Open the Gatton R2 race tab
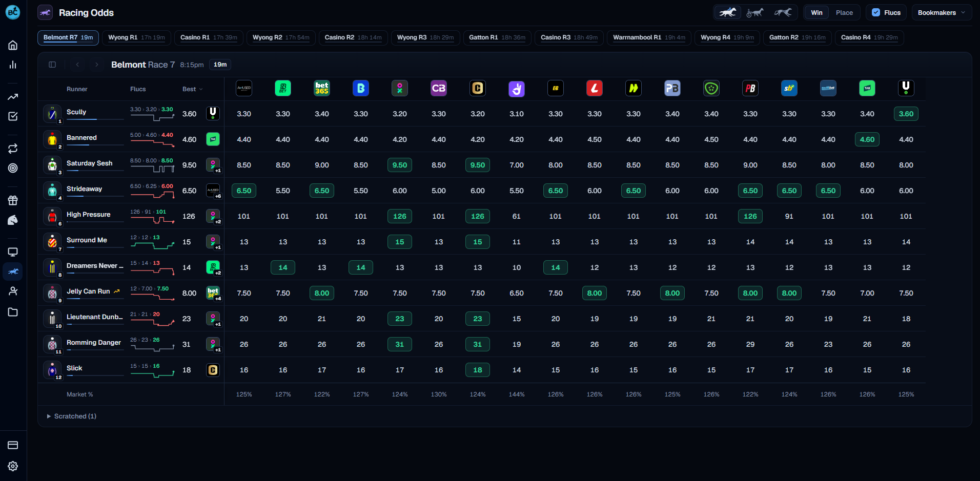 (x=797, y=37)
